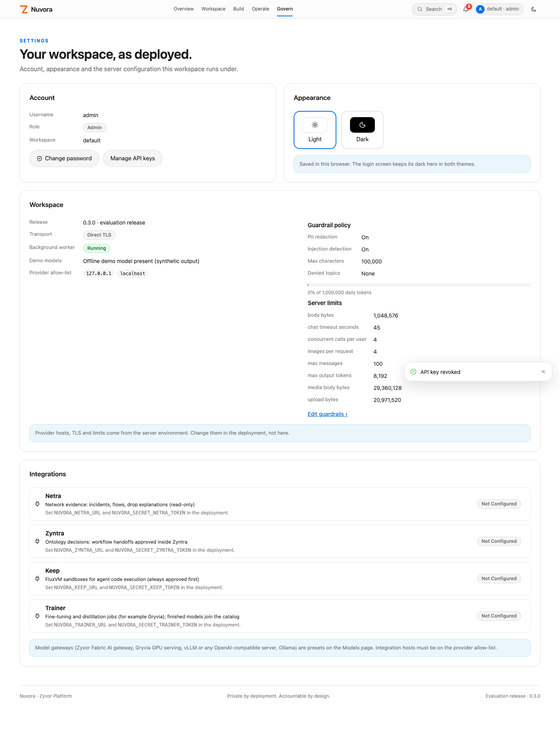Dismiss the API key revoked toast
560x737 pixels.
[x=543, y=372]
